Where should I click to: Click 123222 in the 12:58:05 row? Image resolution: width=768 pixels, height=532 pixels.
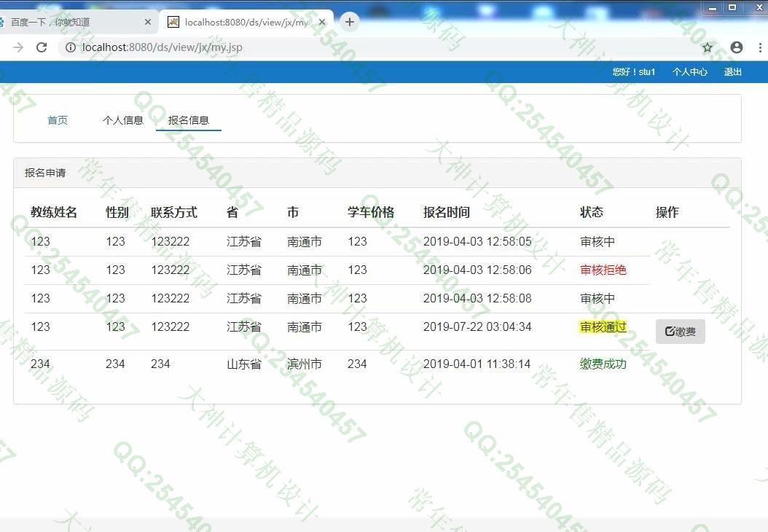pos(170,241)
